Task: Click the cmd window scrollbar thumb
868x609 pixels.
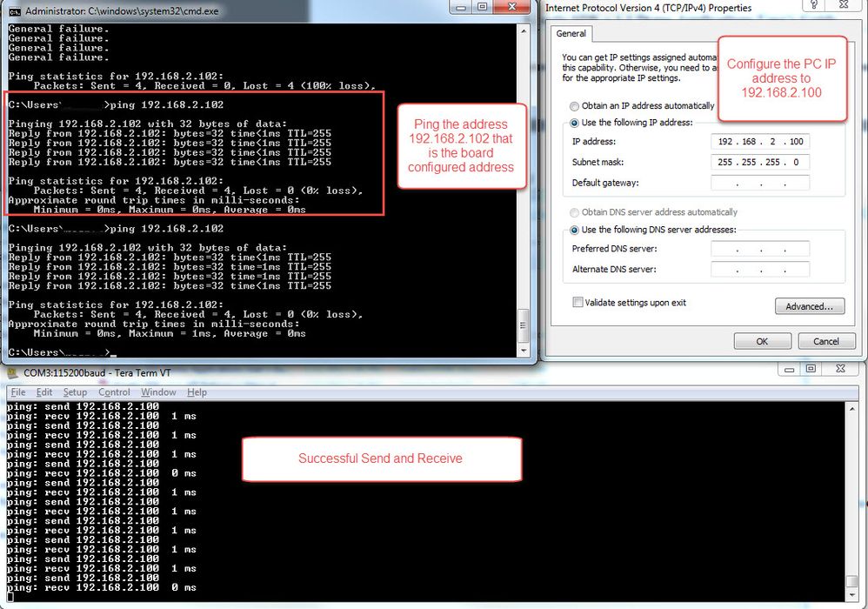Action: tap(523, 325)
